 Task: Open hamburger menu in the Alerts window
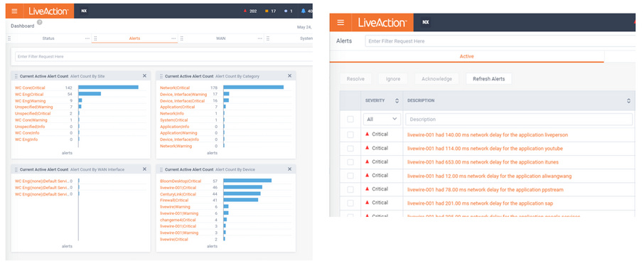(340, 22)
